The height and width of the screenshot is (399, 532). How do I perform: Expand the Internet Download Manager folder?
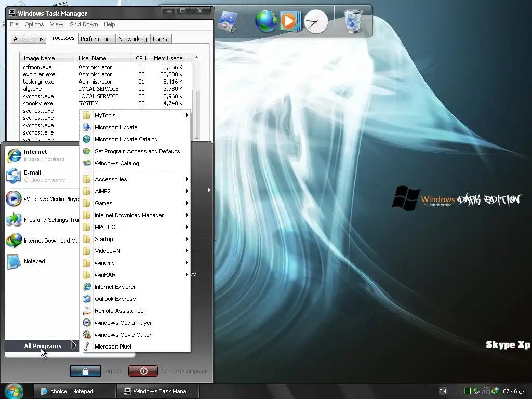pos(136,215)
